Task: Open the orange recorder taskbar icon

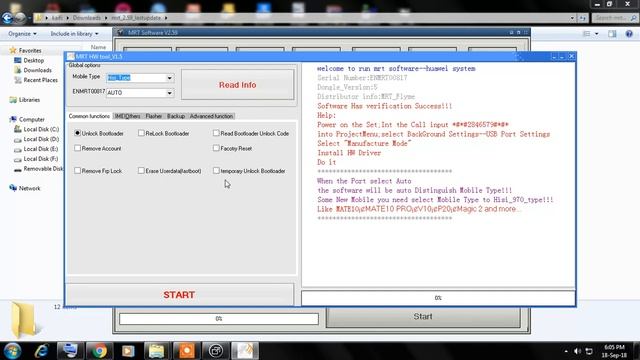Action: [187, 351]
